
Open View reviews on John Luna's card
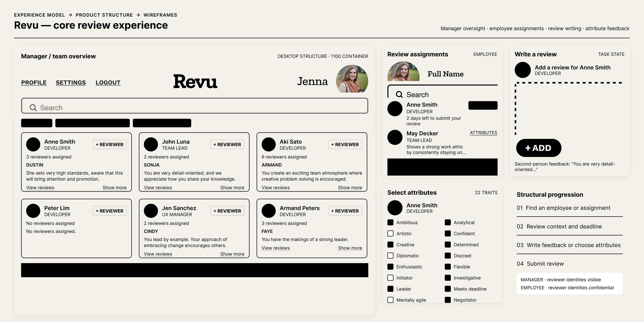pos(158,188)
